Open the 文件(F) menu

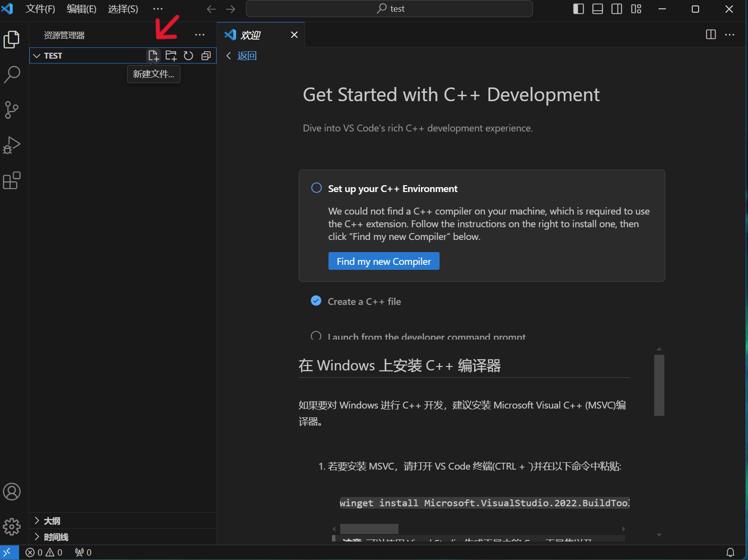(x=40, y=9)
